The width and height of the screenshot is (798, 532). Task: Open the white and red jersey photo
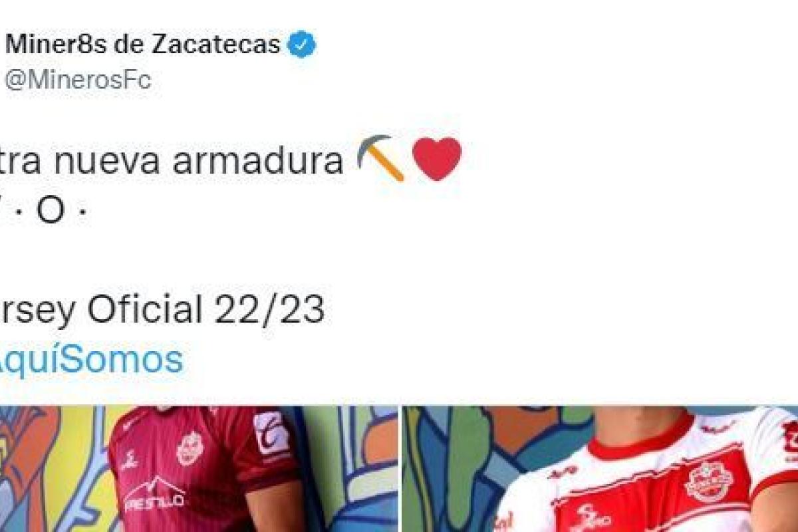point(600,469)
